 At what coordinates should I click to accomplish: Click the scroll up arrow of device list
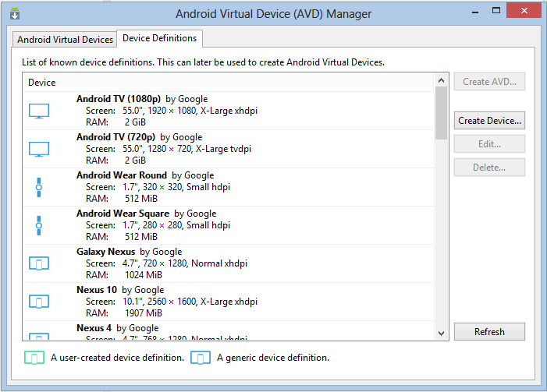pos(442,80)
